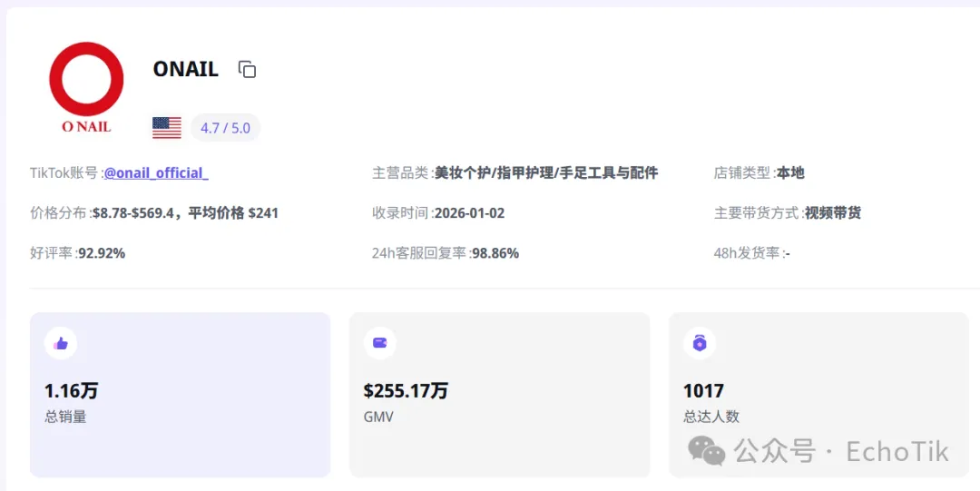
Task: Click the thumbs-up icon above 总销量
Action: point(61,343)
